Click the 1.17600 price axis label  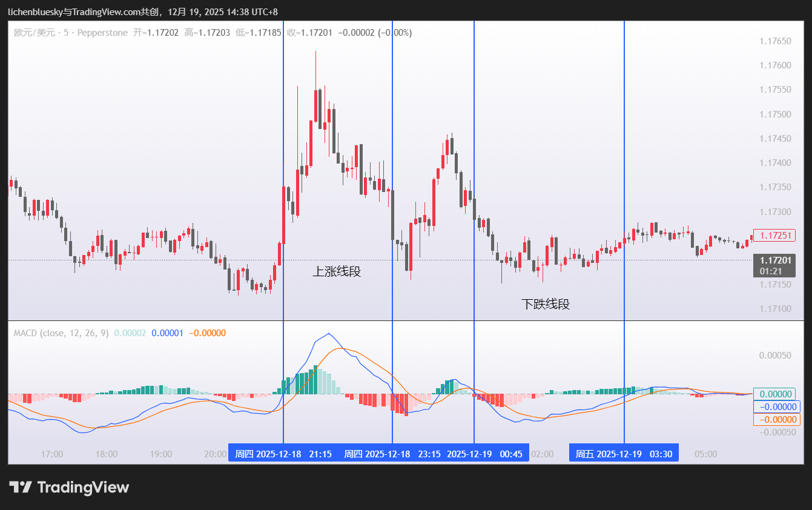[x=775, y=65]
